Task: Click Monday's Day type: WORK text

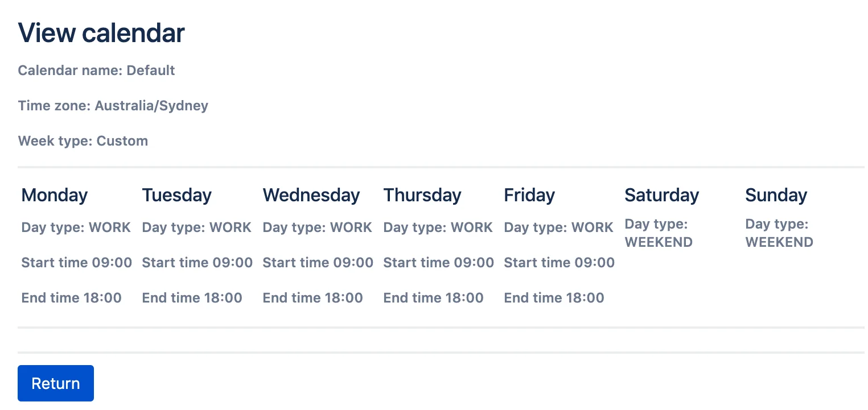Action: coord(76,227)
